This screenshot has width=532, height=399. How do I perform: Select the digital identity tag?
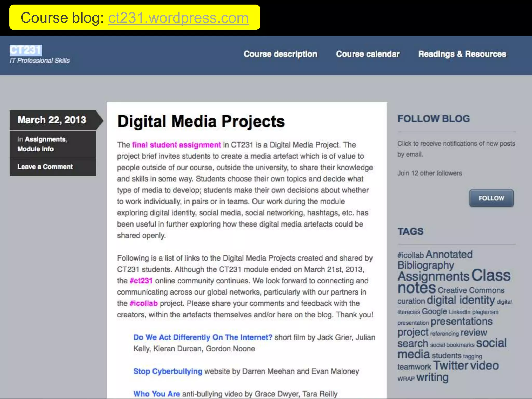(x=461, y=300)
